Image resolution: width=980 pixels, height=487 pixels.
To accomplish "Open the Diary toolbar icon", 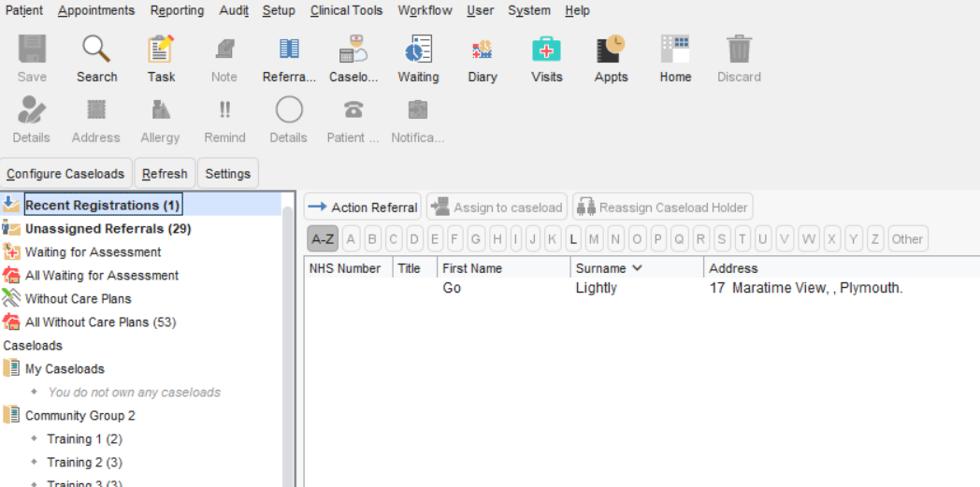I will [x=482, y=50].
